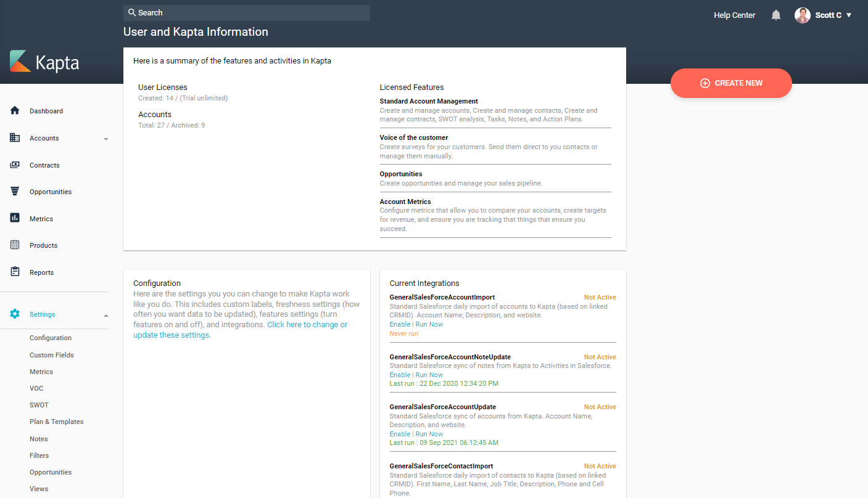Click the Dashboard home icon

15,111
